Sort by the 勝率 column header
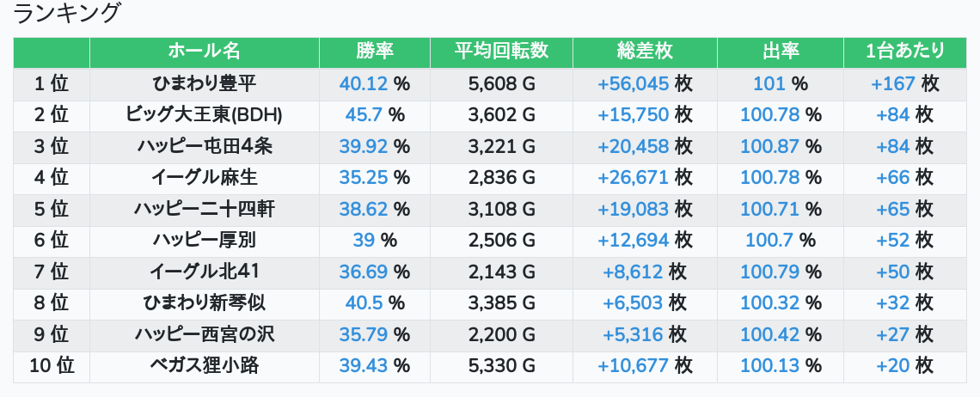The height and width of the screenshot is (397, 980). click(374, 52)
